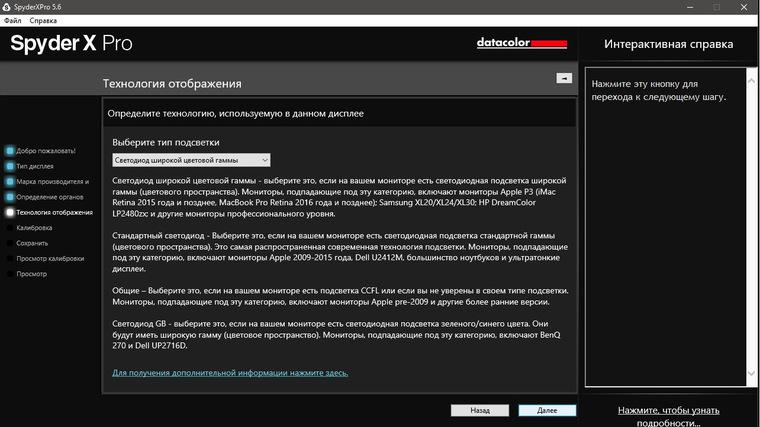Open link for additional information
760x427 pixels.
[x=230, y=373]
